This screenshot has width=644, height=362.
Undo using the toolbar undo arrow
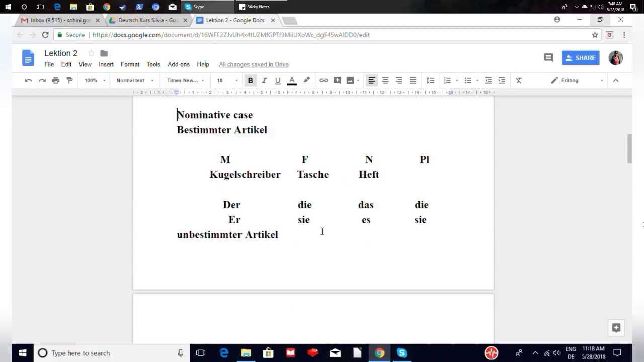pos(28,80)
